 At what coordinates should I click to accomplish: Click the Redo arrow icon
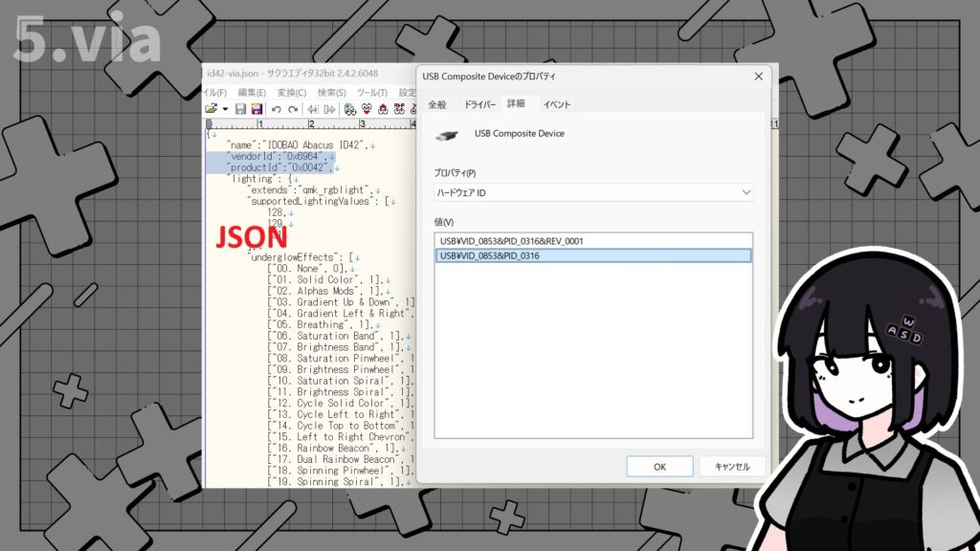pyautogui.click(x=291, y=109)
